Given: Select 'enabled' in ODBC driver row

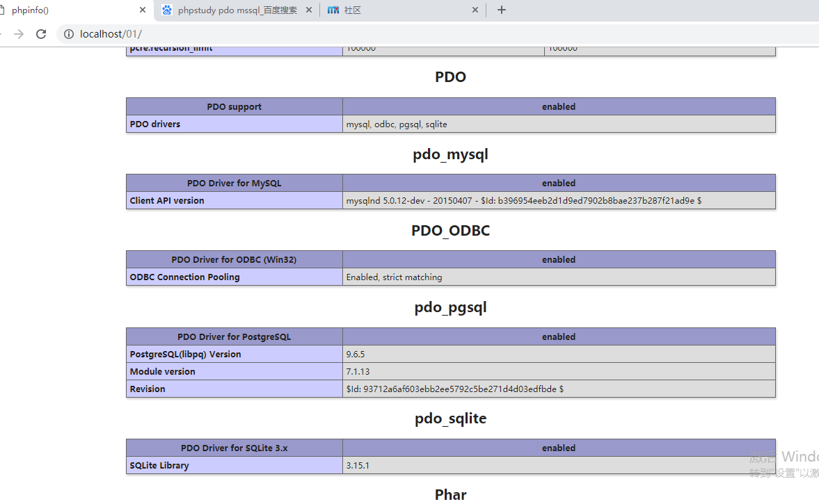Looking at the screenshot, I should (x=558, y=259).
